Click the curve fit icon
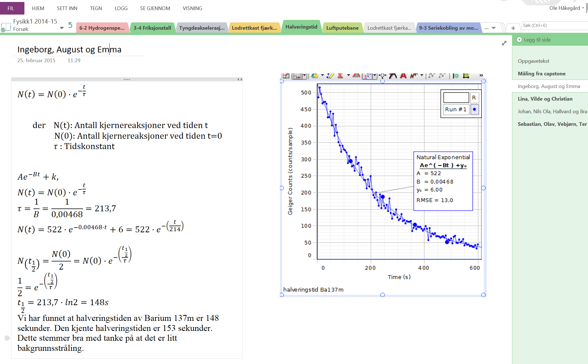Viewport: 588px width, 364px height. tap(366, 76)
